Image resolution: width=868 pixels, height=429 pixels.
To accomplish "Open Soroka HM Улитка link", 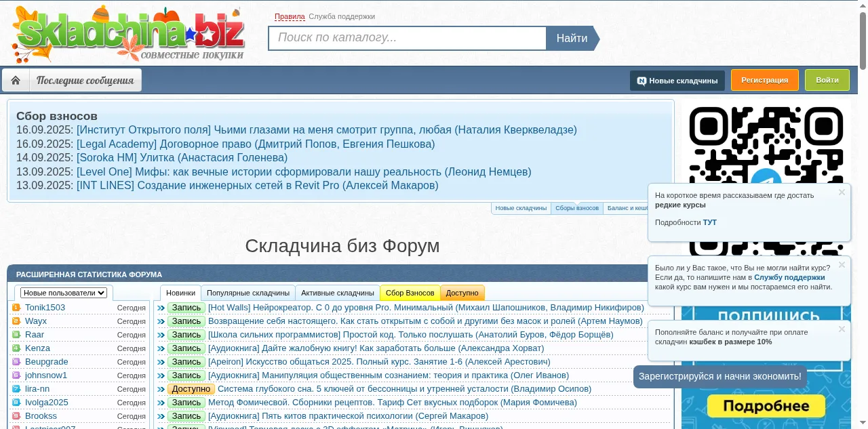I will coord(182,157).
